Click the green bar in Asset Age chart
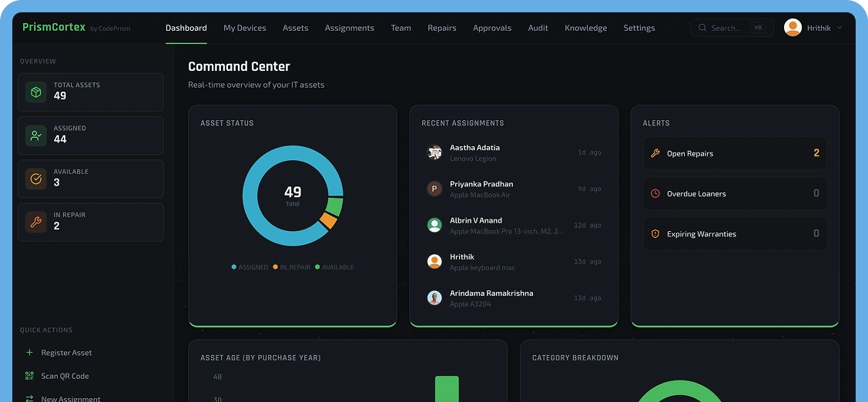 tap(447, 389)
